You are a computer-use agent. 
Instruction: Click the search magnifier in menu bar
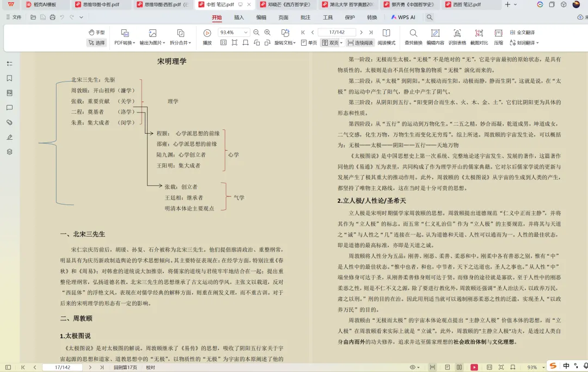430,17
